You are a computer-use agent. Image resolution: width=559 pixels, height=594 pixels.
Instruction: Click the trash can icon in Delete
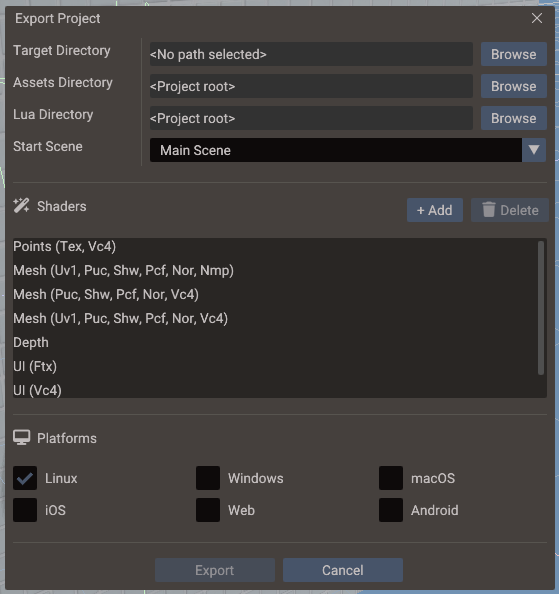tap(489, 209)
